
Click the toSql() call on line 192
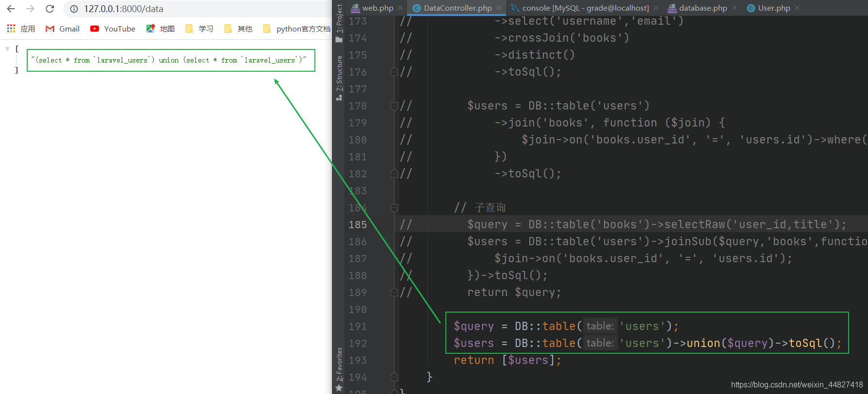[x=812, y=343]
